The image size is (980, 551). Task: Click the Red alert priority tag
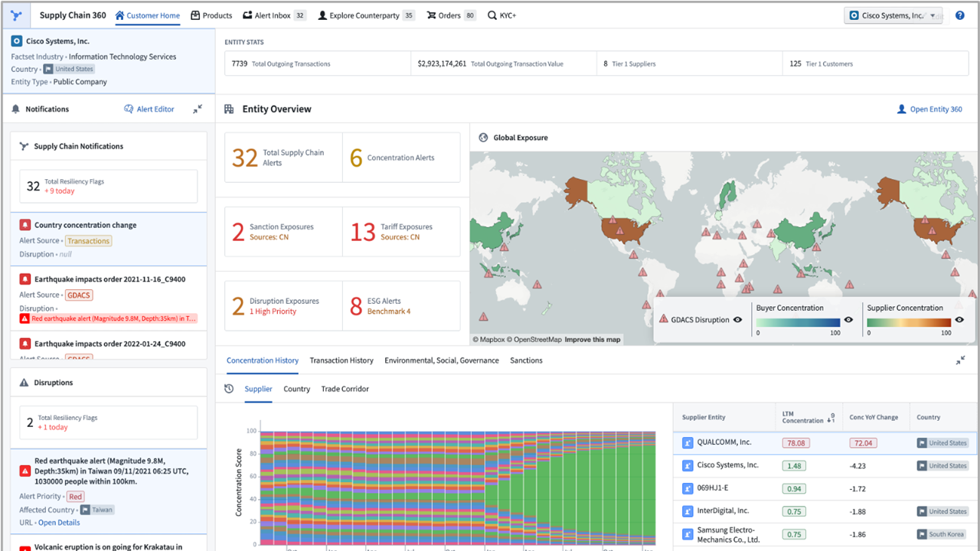pos(76,497)
